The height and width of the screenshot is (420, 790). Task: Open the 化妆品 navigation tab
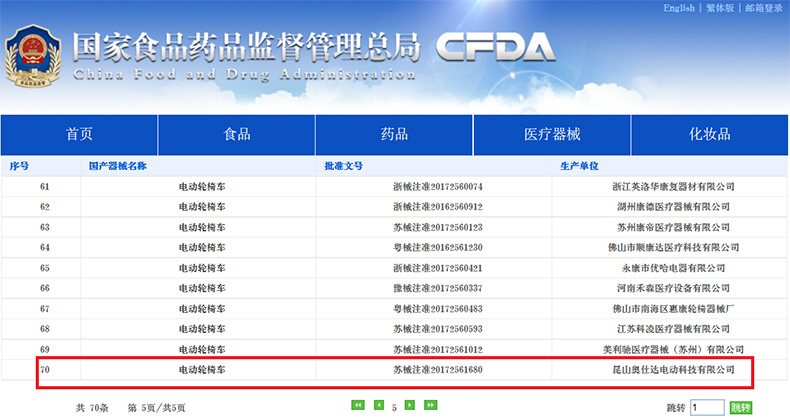pos(709,134)
